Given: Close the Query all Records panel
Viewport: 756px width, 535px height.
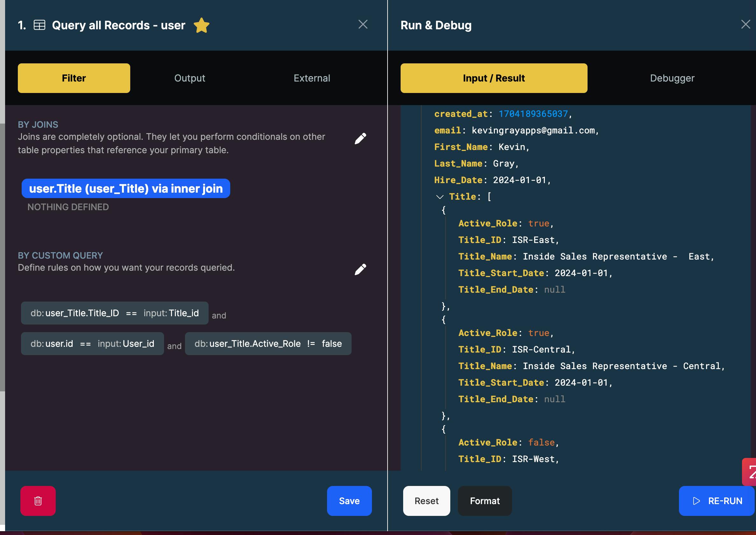Looking at the screenshot, I should tap(363, 25).
